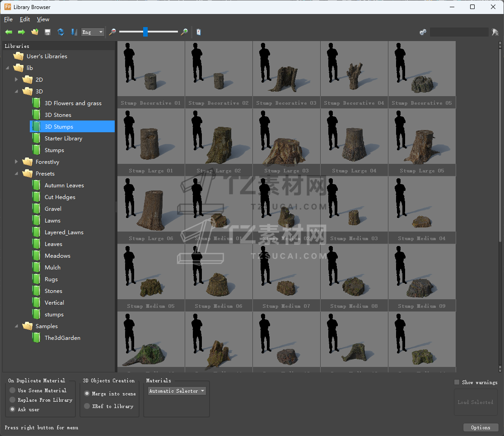Click the folder-up toolbar icon
Viewport: 504px width, 436px height.
coord(34,32)
